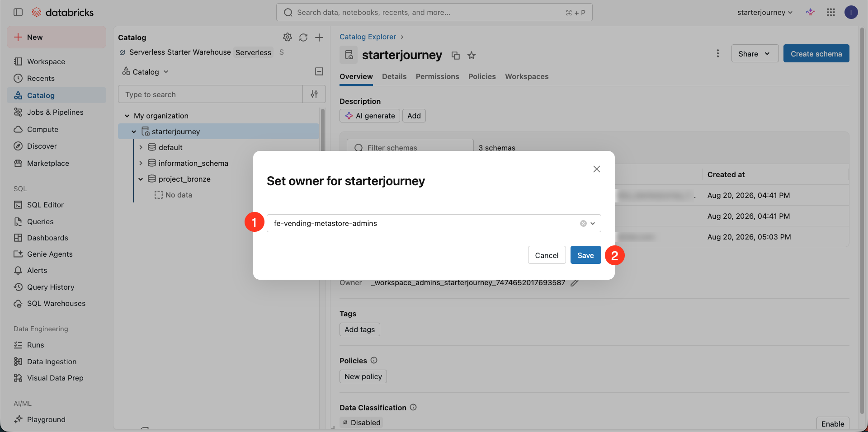Collapse all catalog tree nodes icon

pyautogui.click(x=319, y=71)
